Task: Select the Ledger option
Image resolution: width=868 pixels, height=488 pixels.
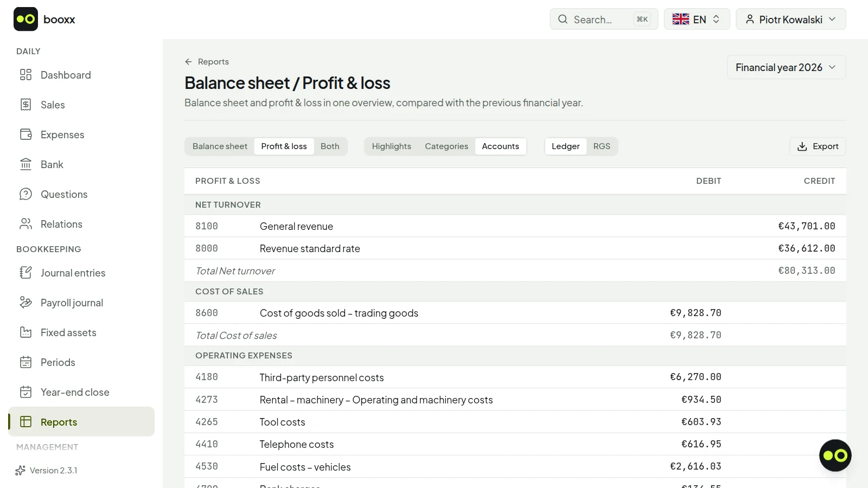Action: coord(566,146)
